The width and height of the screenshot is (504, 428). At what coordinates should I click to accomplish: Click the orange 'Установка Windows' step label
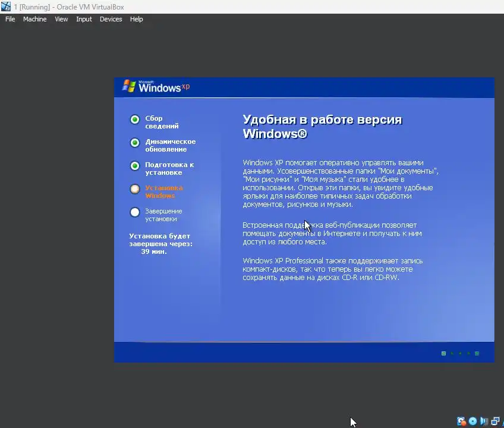coord(164,191)
